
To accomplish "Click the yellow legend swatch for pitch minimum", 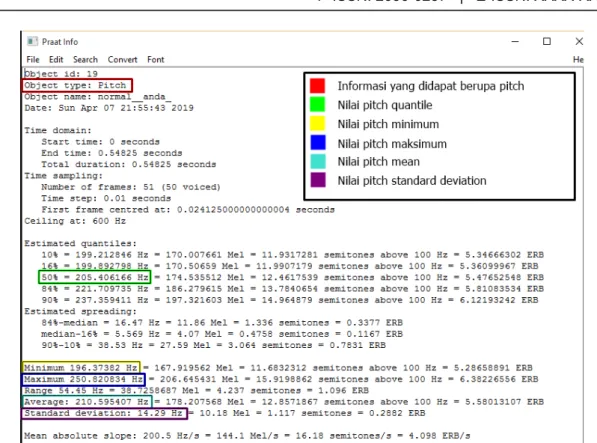I will click(318, 123).
